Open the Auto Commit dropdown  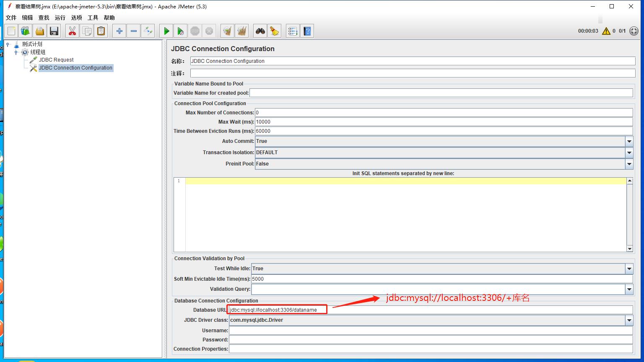[629, 141]
